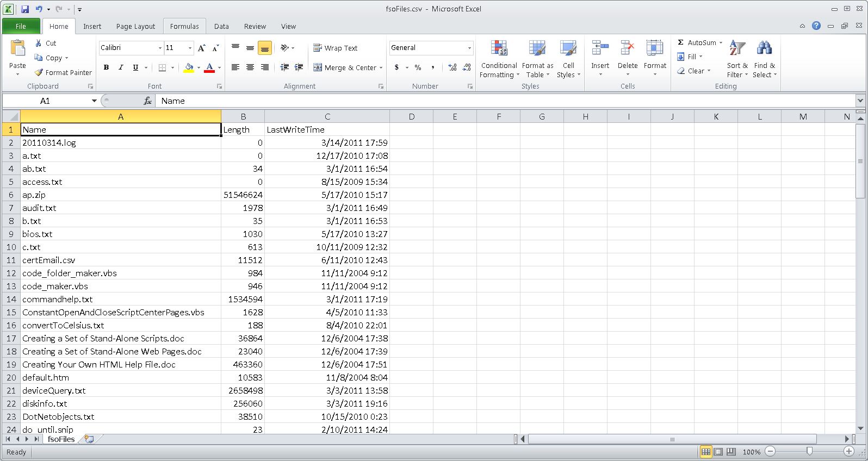
Task: Select row 6 header
Action: click(11, 195)
